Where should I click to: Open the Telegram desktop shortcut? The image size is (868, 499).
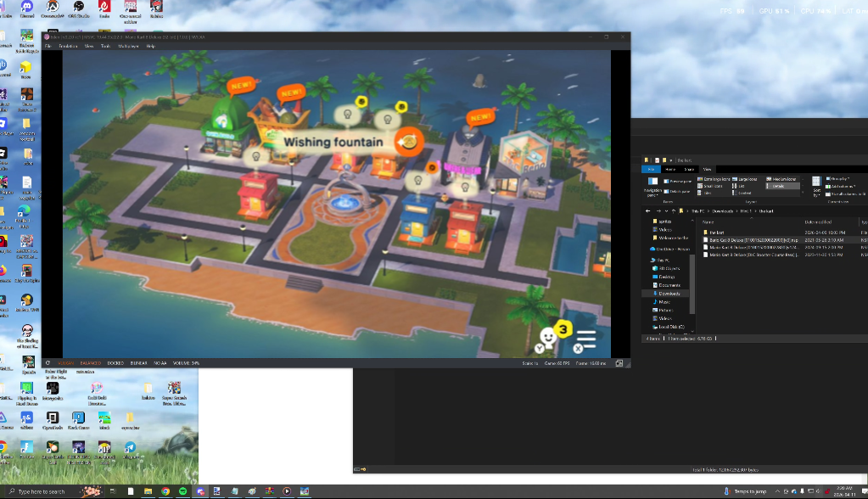pyautogui.click(x=130, y=451)
